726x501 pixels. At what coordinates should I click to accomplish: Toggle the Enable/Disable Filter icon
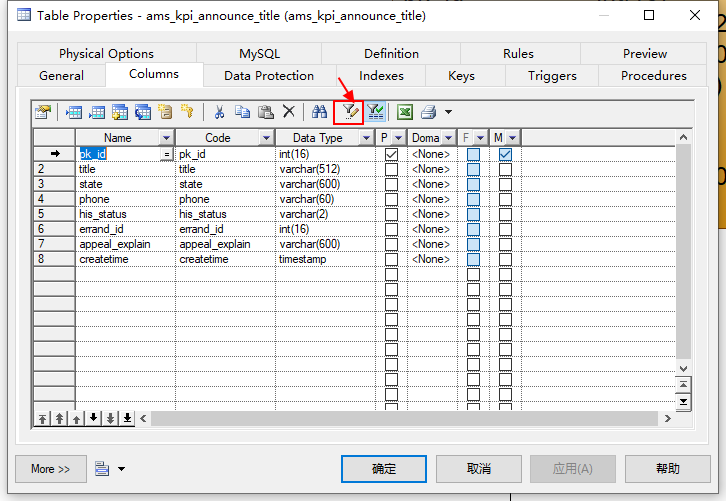pos(376,112)
